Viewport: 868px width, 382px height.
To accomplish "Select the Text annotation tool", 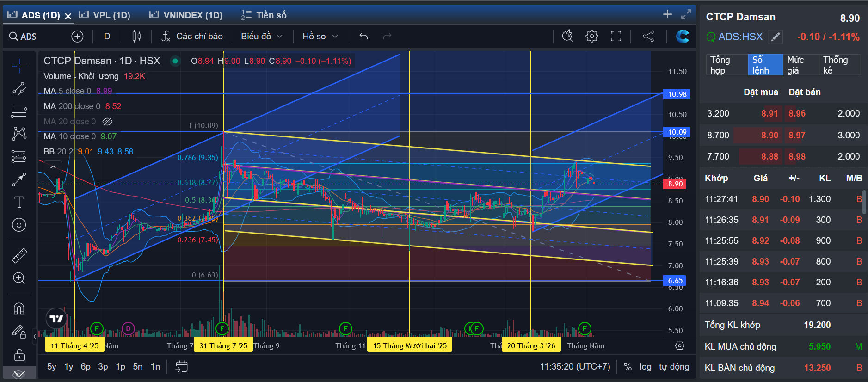I will (19, 202).
